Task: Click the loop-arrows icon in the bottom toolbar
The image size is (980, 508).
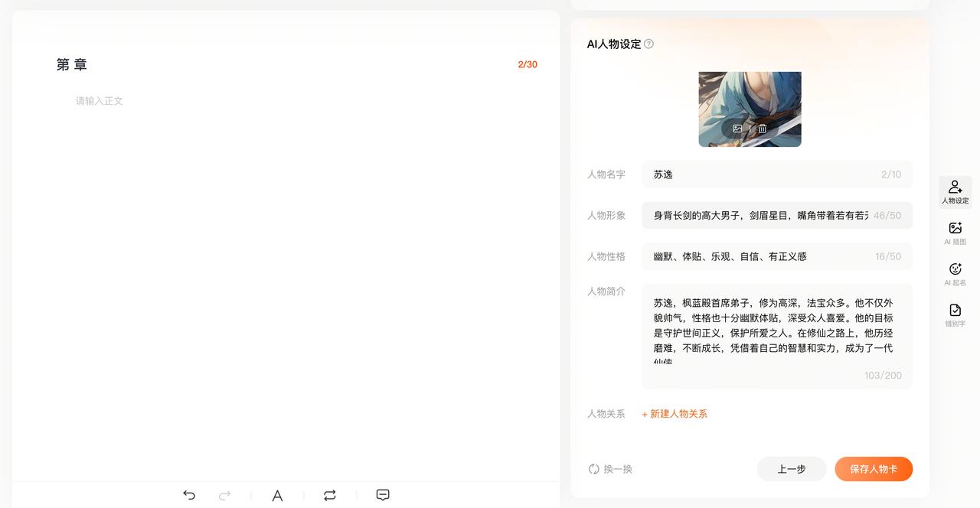Action: tap(330, 495)
